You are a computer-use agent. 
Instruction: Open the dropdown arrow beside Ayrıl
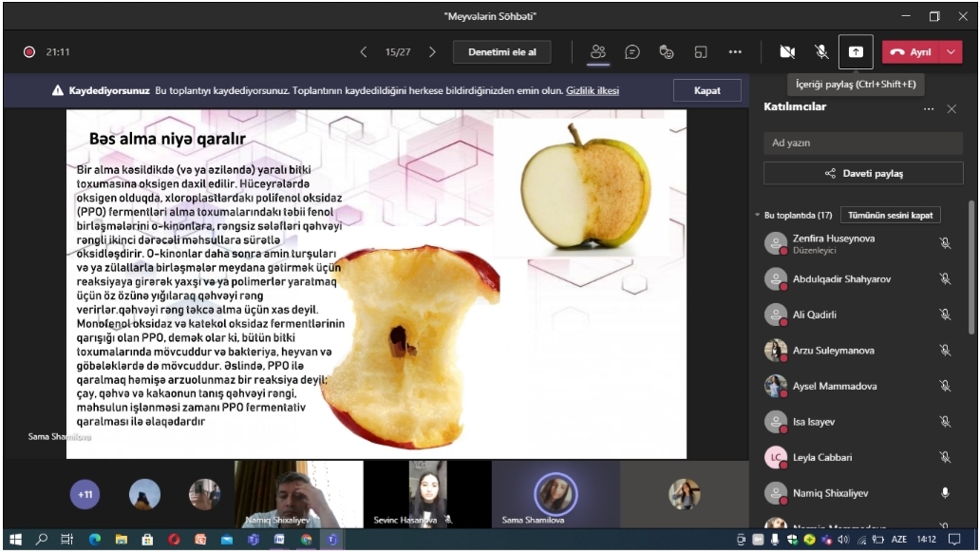click(x=952, y=52)
